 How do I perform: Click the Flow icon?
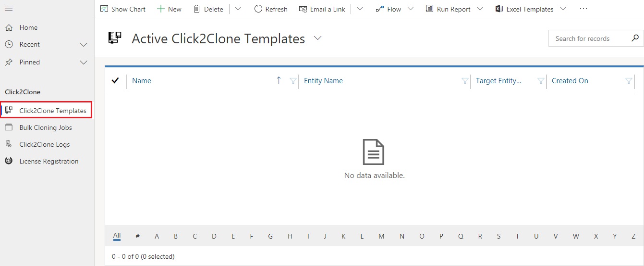(380, 9)
